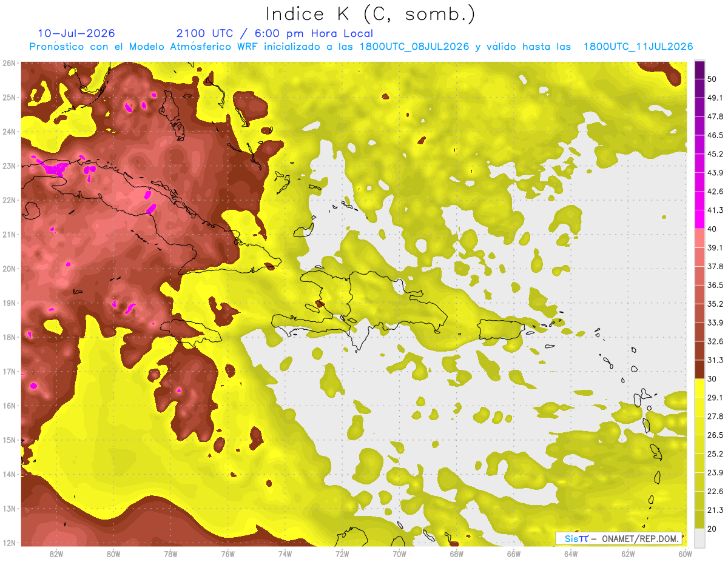Screen dimensions: 728x562
Task: Click the '20N' latitude label
Action: pos(8,269)
